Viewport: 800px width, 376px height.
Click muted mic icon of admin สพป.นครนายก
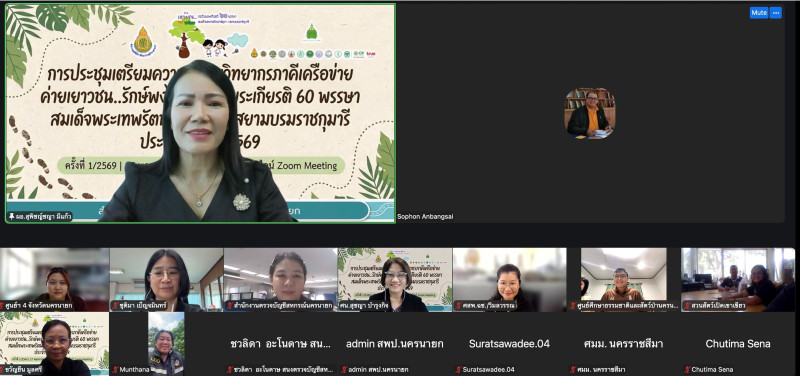pos(345,369)
